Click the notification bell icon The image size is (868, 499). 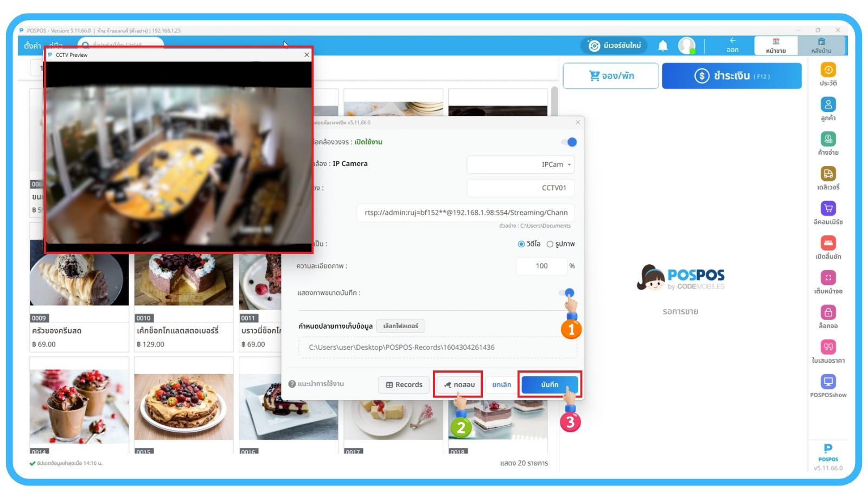(662, 46)
